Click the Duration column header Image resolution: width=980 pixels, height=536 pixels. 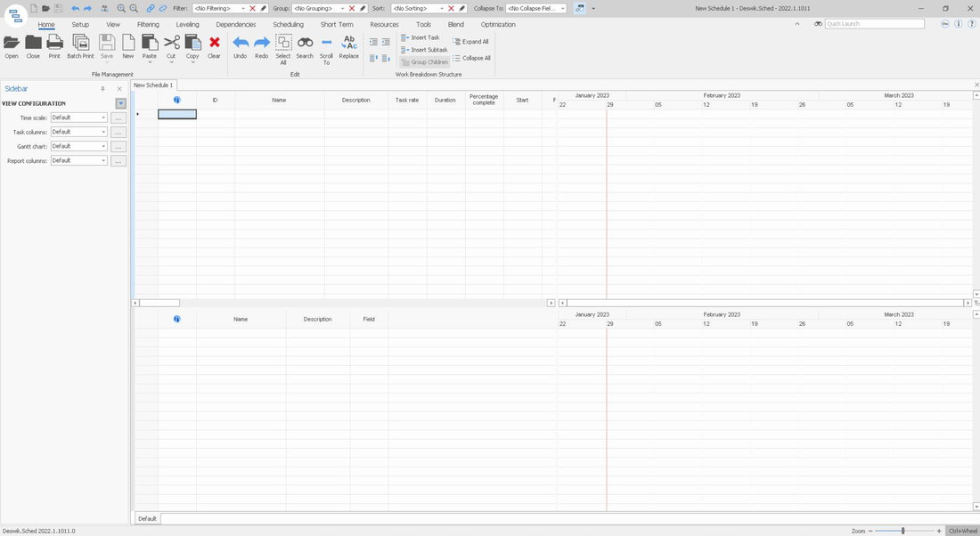coord(445,100)
